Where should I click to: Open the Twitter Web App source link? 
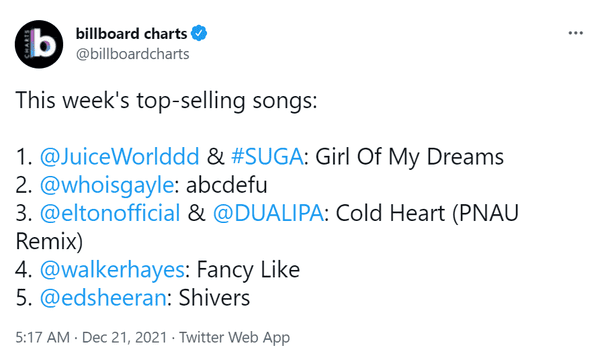click(235, 338)
